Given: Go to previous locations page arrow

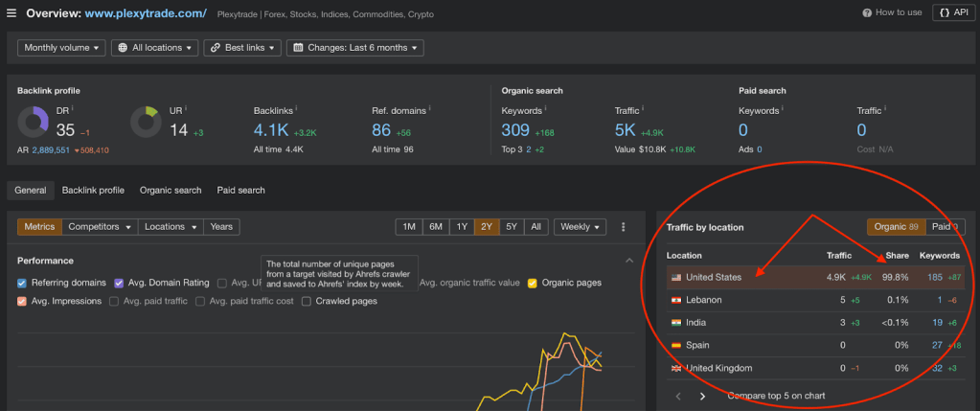Looking at the screenshot, I should click(678, 396).
